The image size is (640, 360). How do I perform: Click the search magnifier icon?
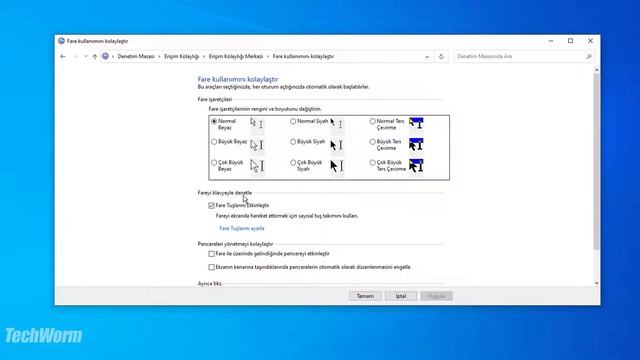[x=589, y=57]
